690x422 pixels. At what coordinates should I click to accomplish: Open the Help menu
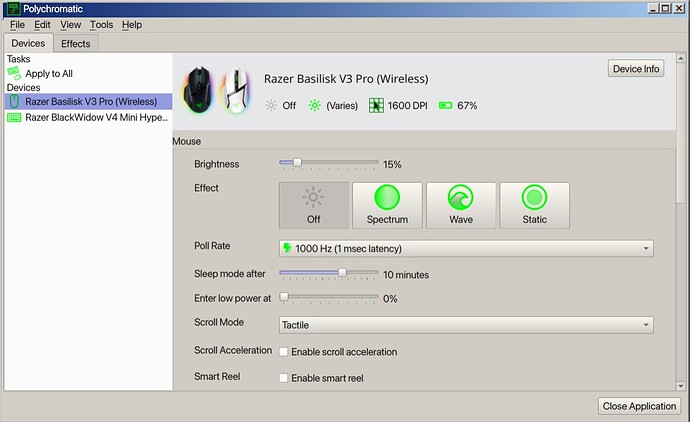(x=132, y=25)
